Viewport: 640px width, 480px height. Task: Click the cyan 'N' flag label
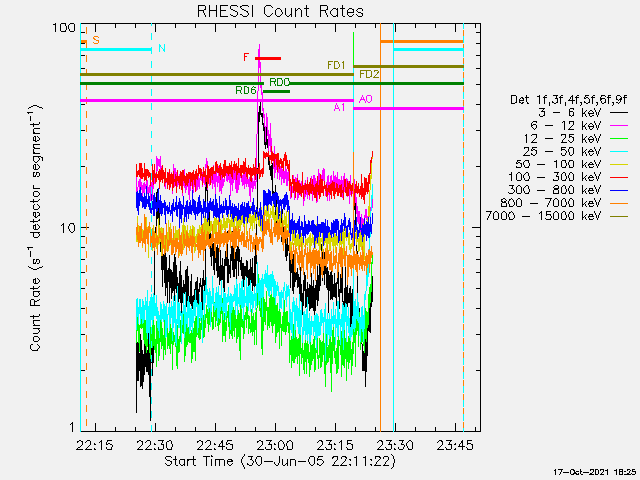tap(162, 48)
